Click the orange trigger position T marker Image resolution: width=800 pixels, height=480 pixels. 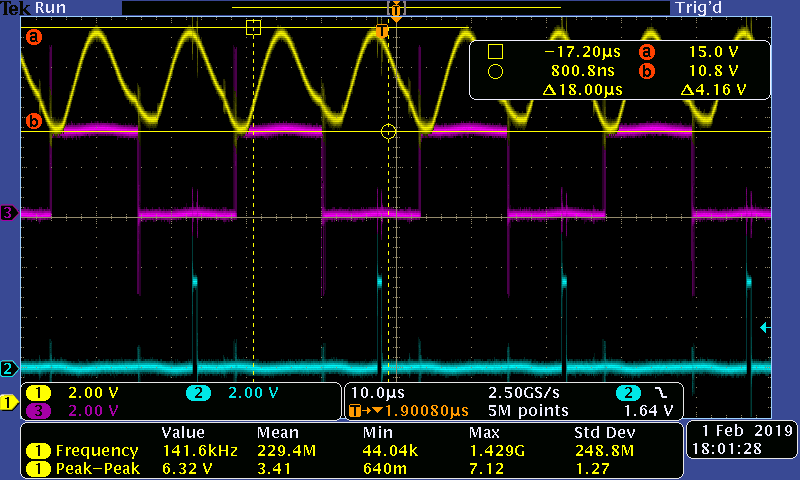point(382,31)
